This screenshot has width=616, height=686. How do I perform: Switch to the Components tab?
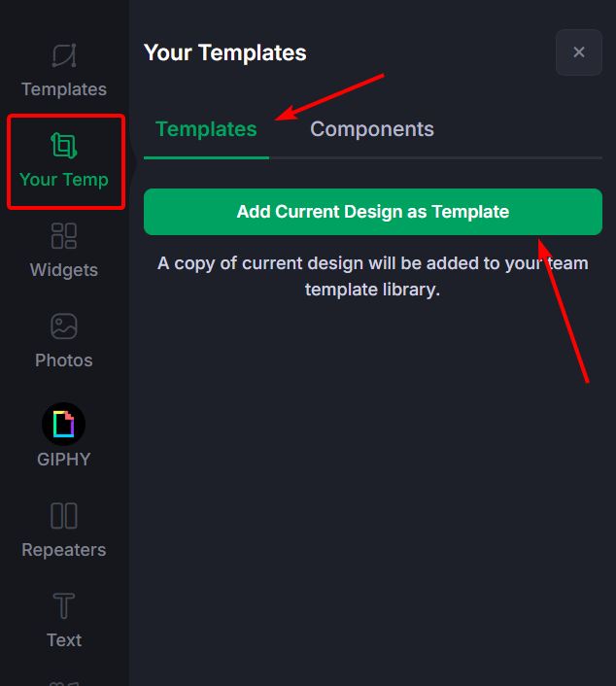pos(372,129)
